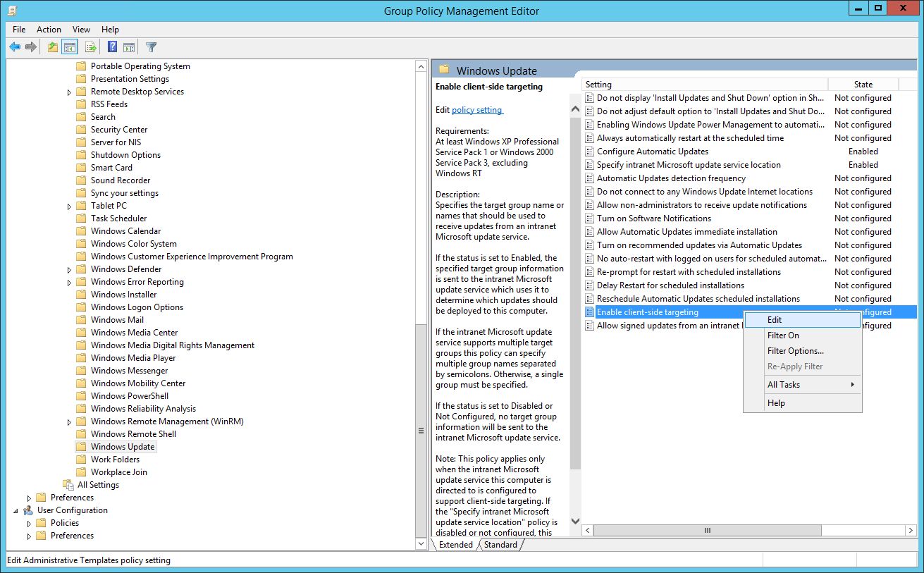924x573 pixels.
Task: Click the folder icon next to Smart Card
Action: click(80, 168)
